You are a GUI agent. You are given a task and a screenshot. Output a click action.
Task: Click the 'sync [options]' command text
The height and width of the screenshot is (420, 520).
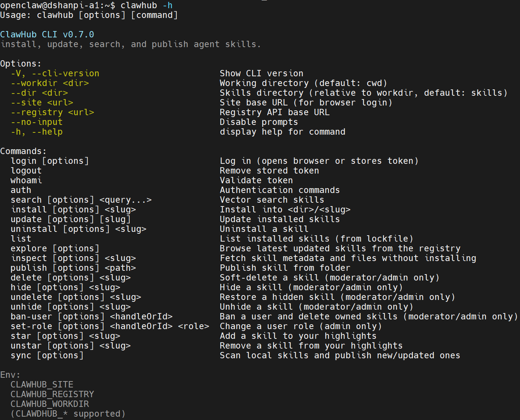47,356
